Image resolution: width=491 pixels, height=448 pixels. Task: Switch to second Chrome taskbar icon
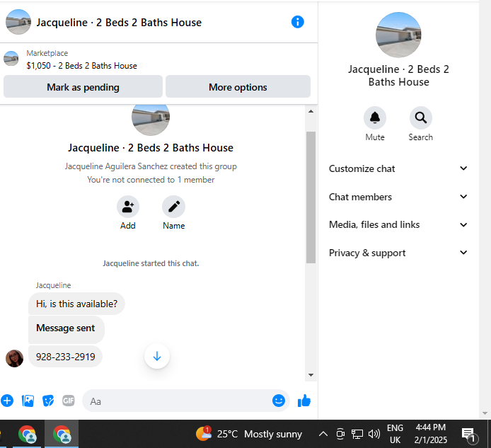[62, 435]
